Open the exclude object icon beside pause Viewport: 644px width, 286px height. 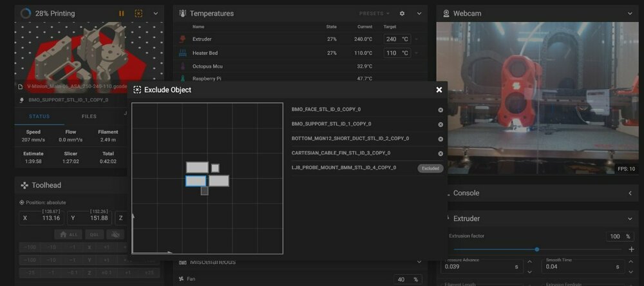coord(139,14)
